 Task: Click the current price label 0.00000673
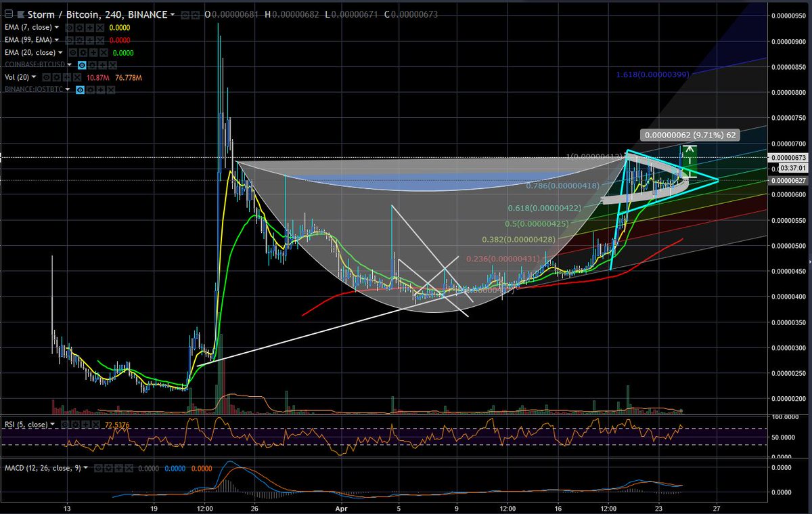[787, 157]
